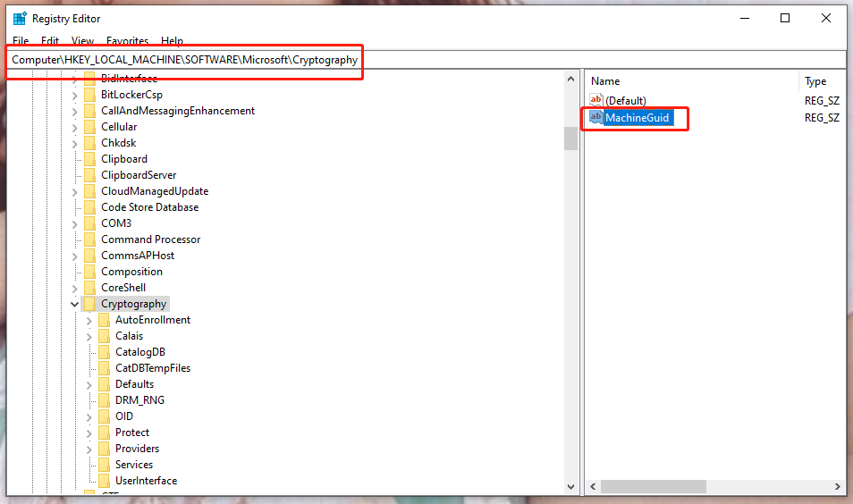The width and height of the screenshot is (853, 504).
Task: Click tree pane scrollbar up arrow
Action: coord(570,79)
